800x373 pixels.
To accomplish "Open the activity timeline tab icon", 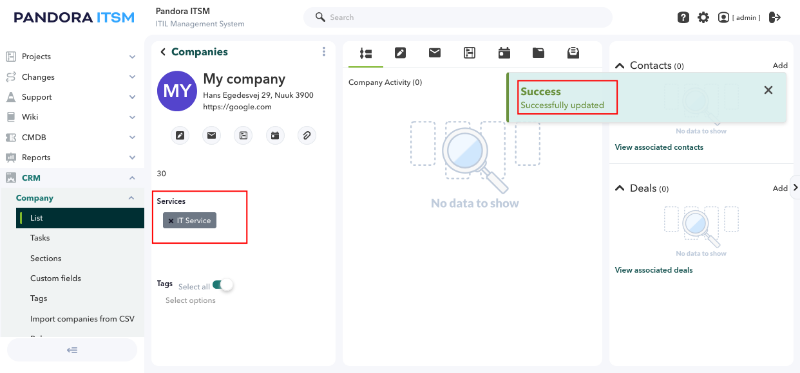I will pos(365,53).
